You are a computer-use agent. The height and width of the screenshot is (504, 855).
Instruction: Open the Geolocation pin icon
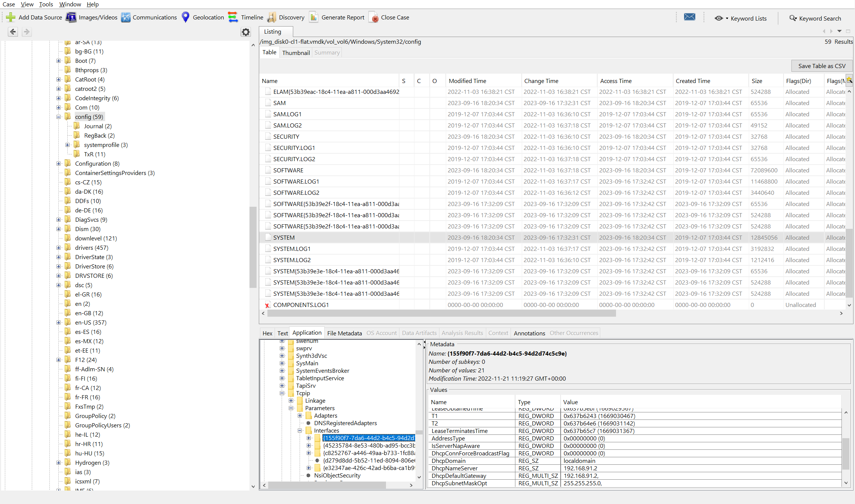185,17
